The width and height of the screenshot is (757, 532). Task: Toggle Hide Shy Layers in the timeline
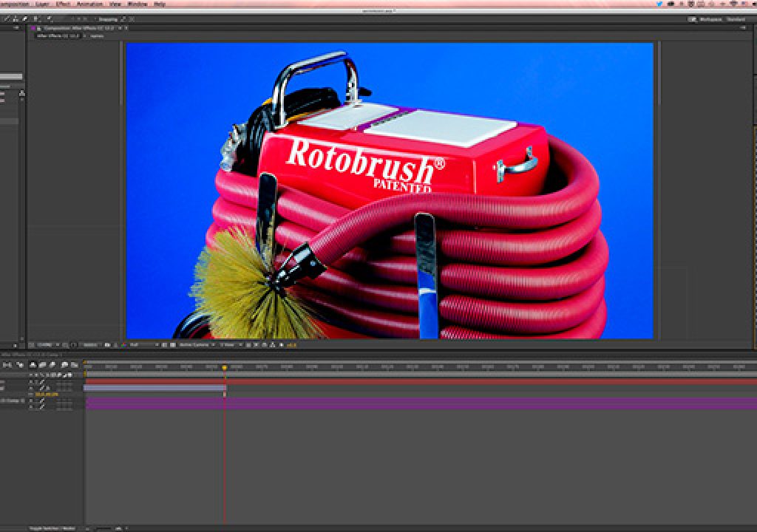(33, 365)
